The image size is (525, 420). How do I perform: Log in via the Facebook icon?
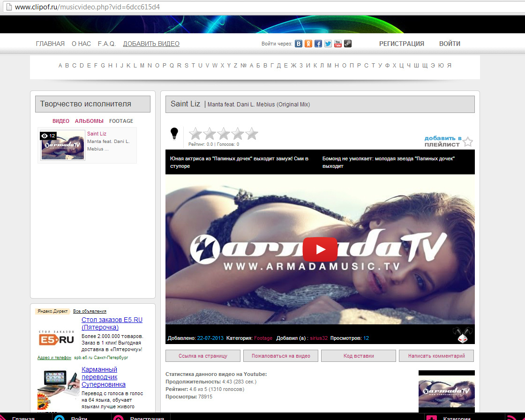(318, 44)
